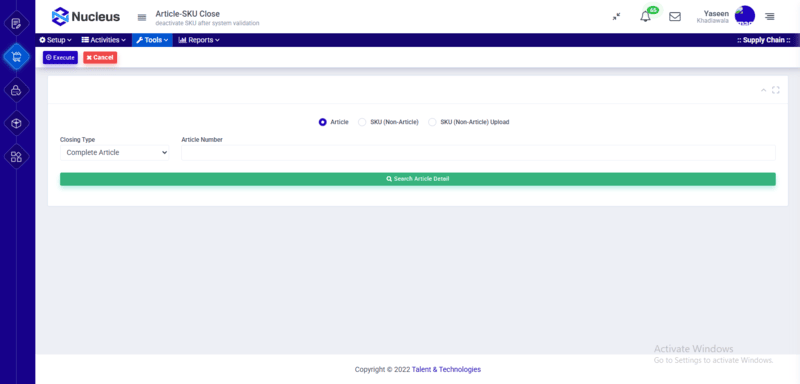Viewport: 800px width, 384px height.
Task: Click the Execute button
Action: [60, 58]
